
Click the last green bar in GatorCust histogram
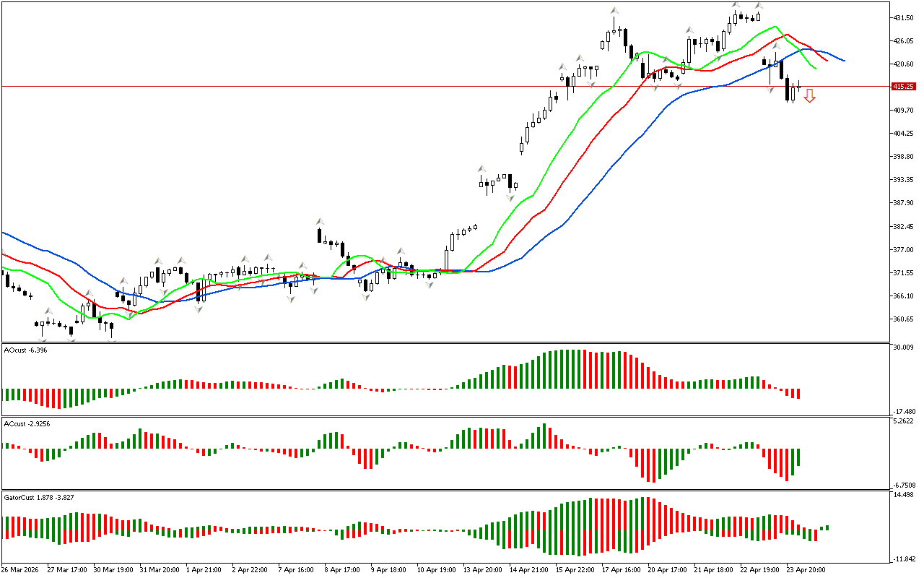[x=827, y=527]
